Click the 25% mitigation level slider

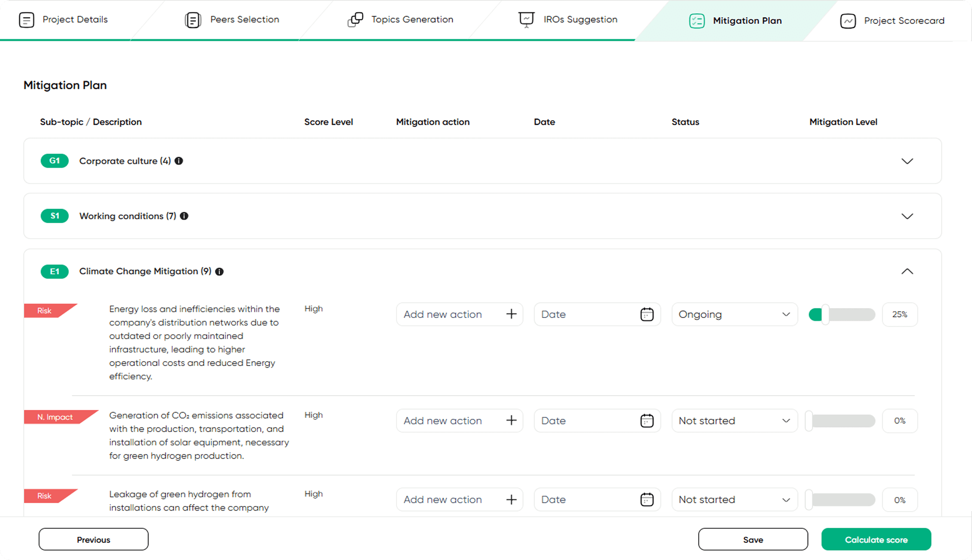click(x=825, y=315)
